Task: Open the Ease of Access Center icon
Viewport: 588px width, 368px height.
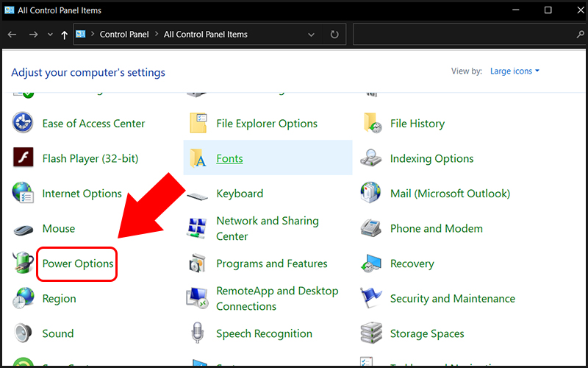Action: (23, 123)
